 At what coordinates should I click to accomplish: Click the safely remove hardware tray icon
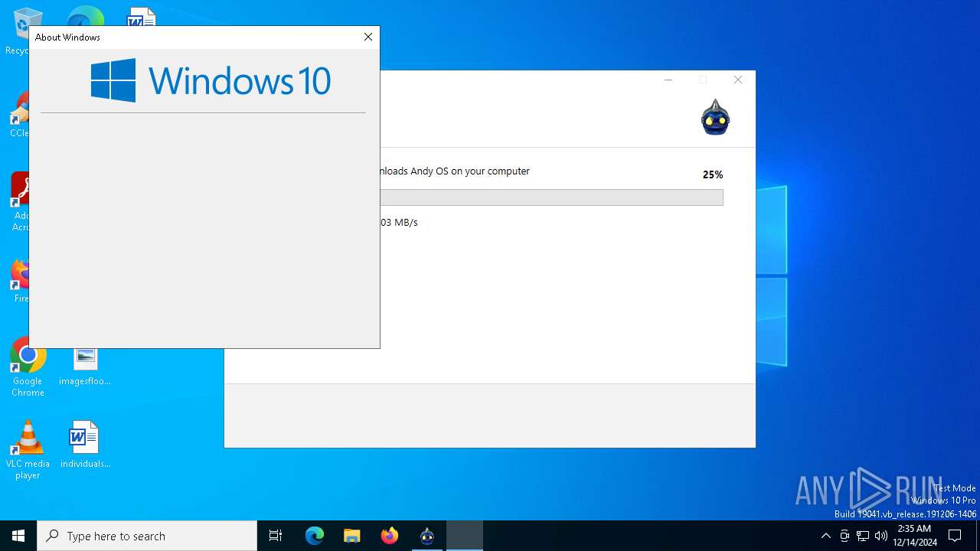tap(844, 536)
